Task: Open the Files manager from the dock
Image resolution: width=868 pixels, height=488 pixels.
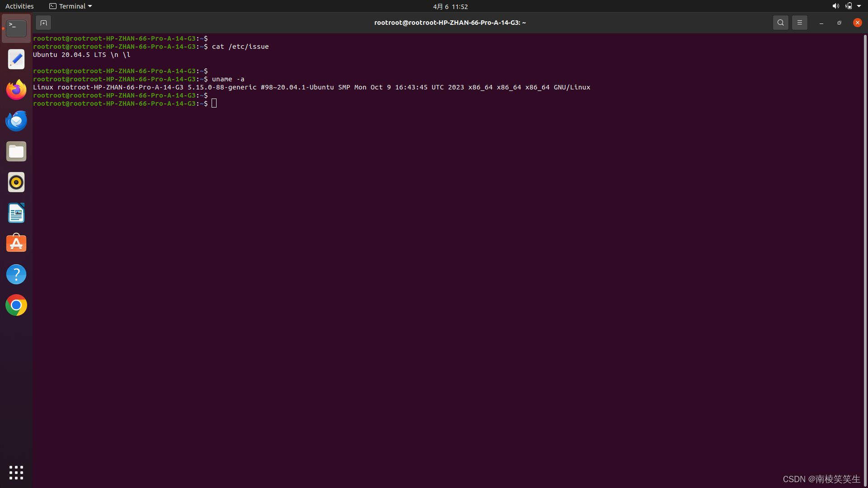Action: (x=16, y=151)
